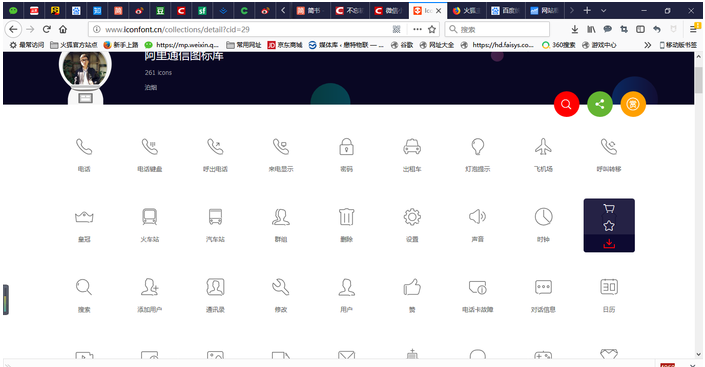
Task: Open the 360搜索 bookmark
Action: [x=559, y=45]
